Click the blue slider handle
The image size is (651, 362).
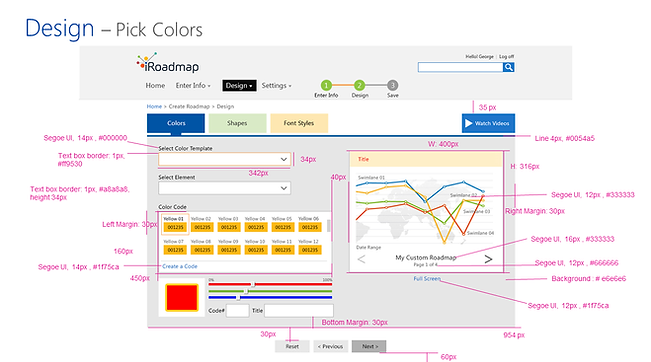pos(238,298)
